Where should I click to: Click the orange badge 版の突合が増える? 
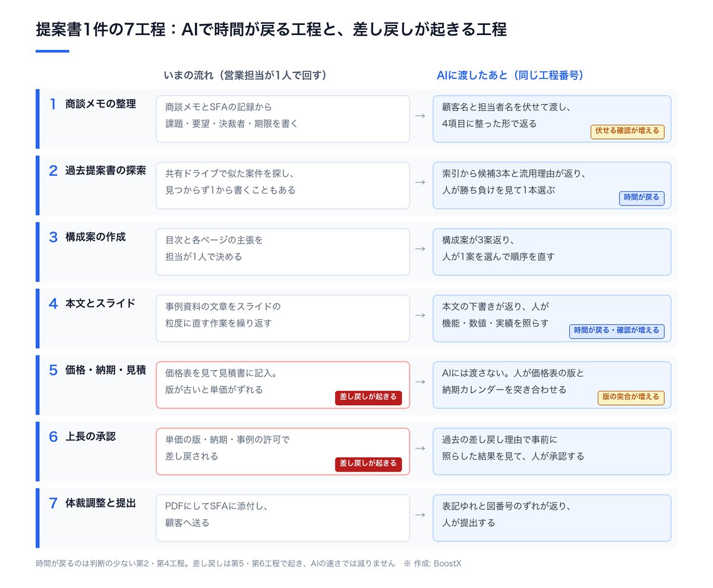pyautogui.click(x=631, y=397)
